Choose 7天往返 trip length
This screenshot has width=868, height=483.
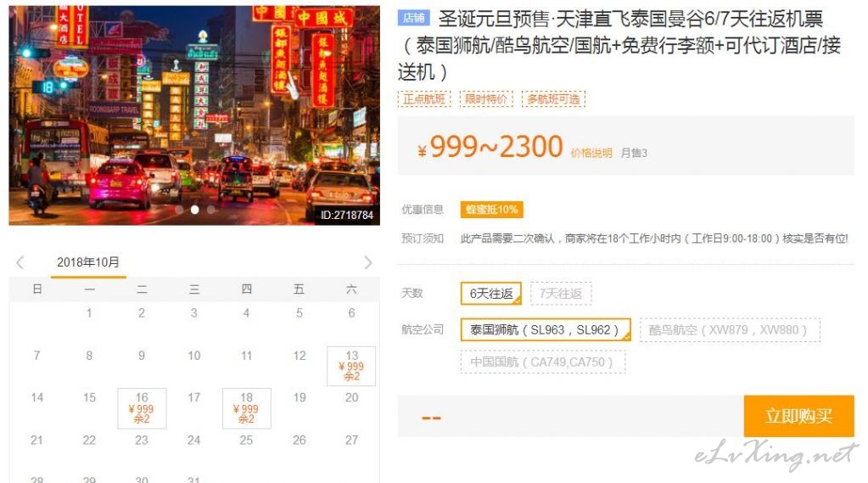pyautogui.click(x=561, y=294)
